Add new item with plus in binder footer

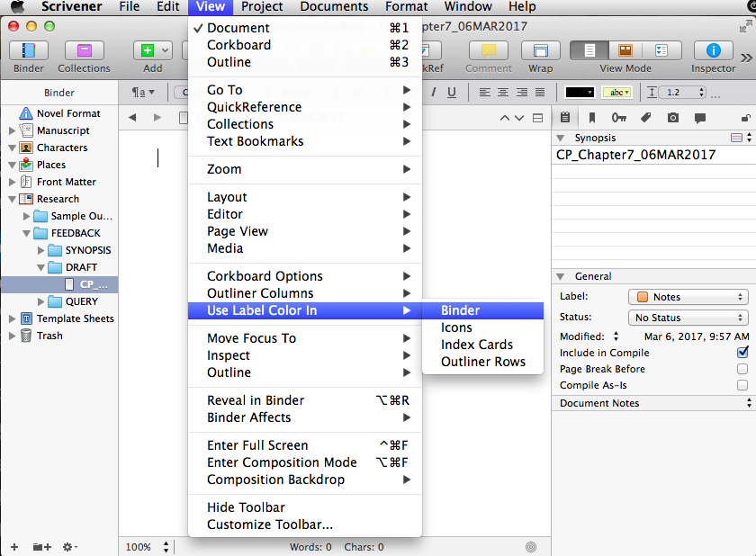pos(14,547)
